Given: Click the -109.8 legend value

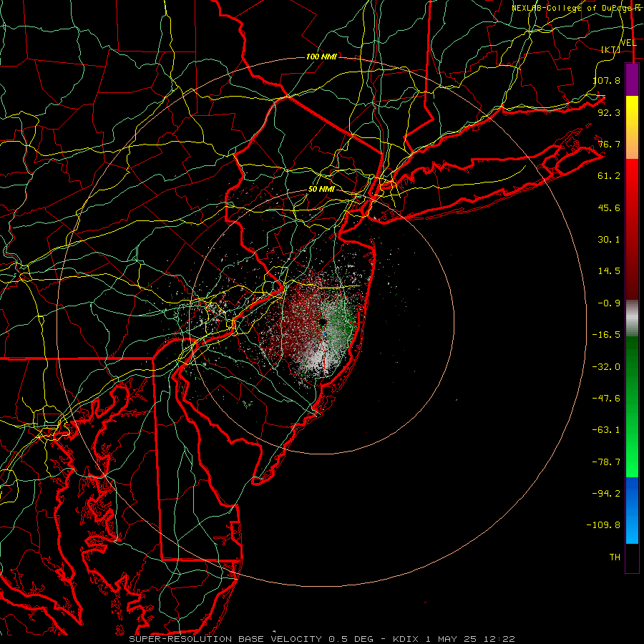Looking at the screenshot, I should tap(604, 525).
